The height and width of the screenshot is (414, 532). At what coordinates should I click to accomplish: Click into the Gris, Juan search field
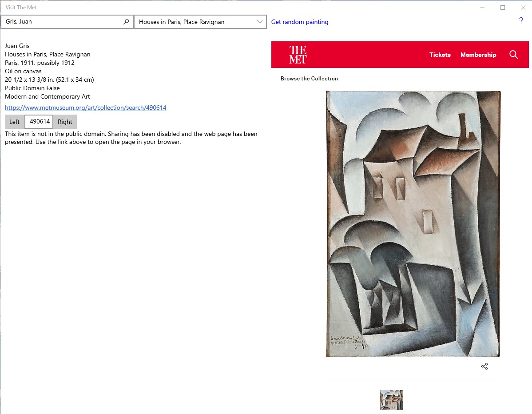point(63,22)
